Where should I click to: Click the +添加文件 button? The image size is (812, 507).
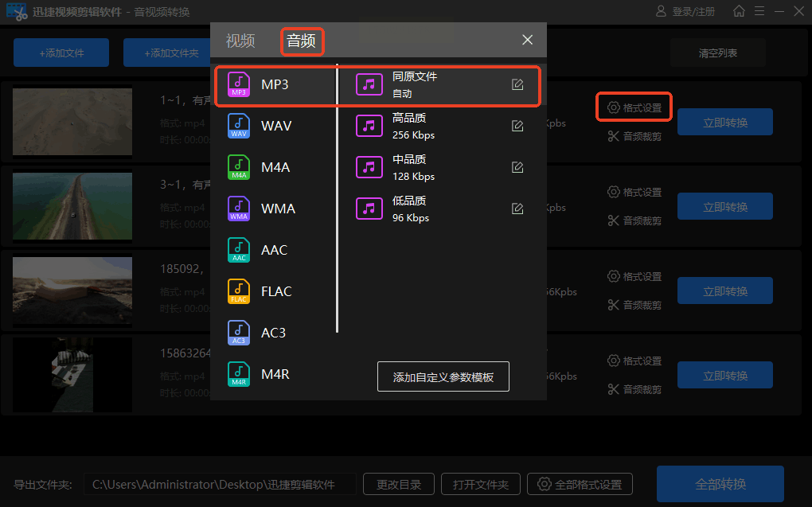(61, 53)
